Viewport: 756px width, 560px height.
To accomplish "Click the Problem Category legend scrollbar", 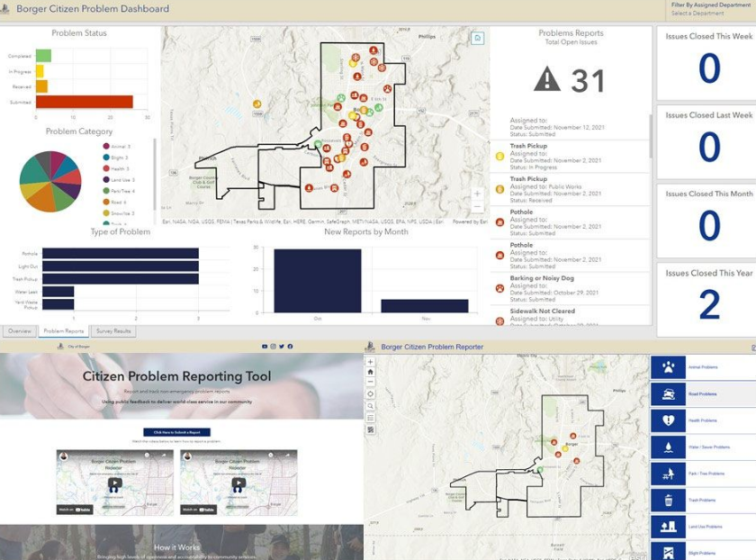I will point(155,174).
